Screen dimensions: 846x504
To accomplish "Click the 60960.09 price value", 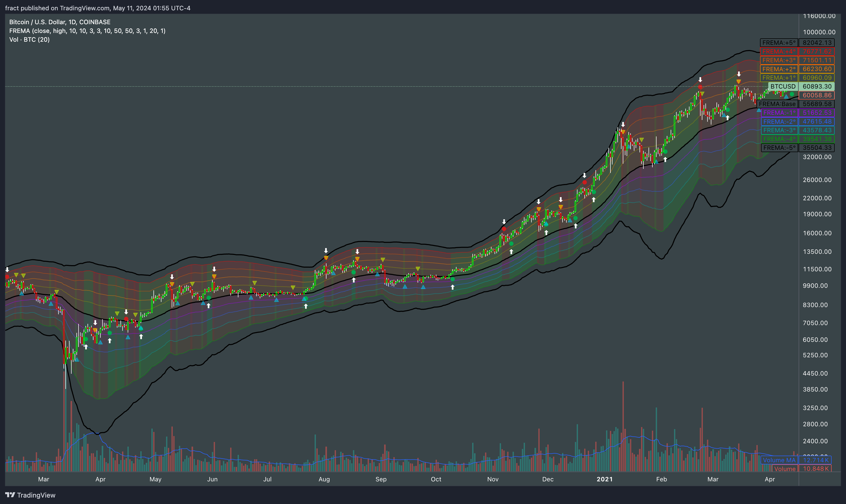I will pyautogui.click(x=816, y=78).
